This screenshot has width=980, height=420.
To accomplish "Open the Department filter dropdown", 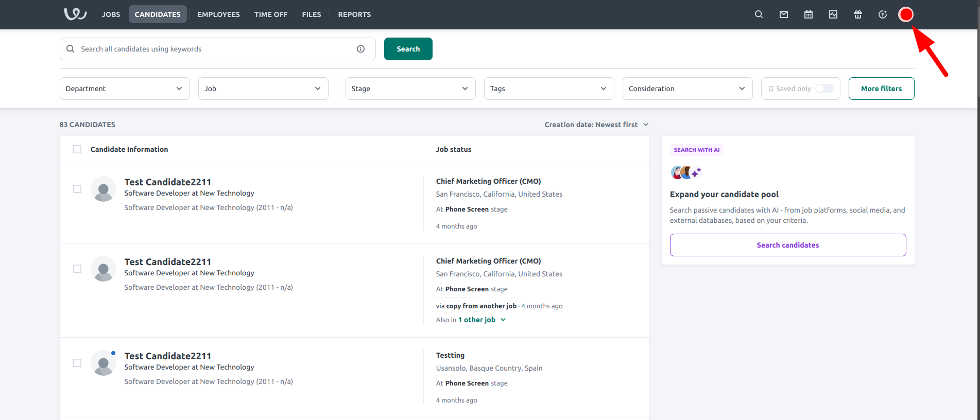I will coord(125,89).
